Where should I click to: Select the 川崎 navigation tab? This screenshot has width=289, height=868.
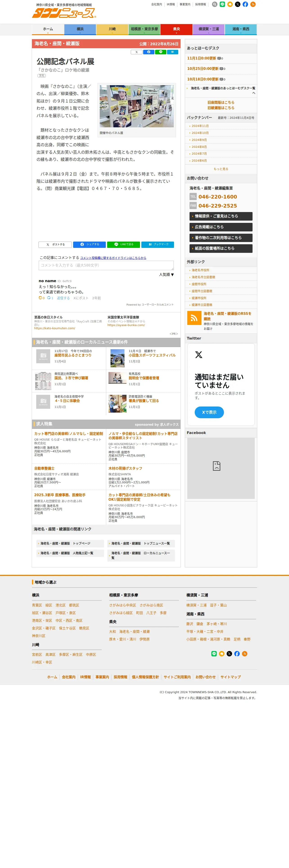tap(112, 29)
